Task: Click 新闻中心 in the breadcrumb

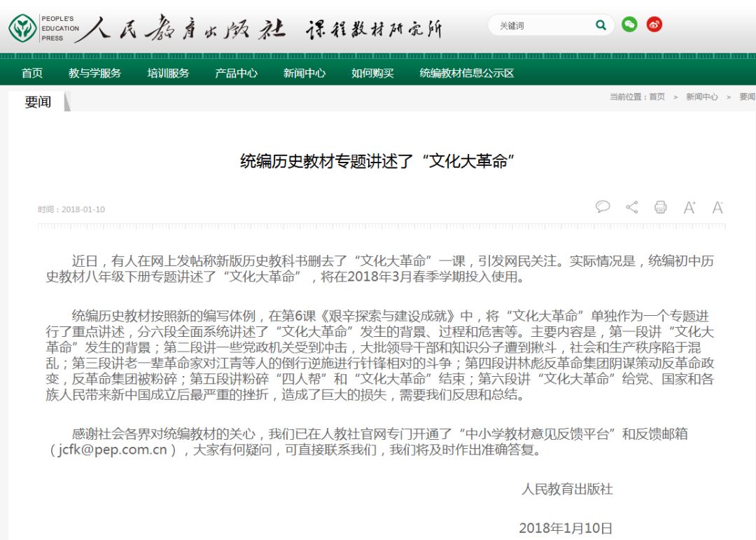Action: 701,97
